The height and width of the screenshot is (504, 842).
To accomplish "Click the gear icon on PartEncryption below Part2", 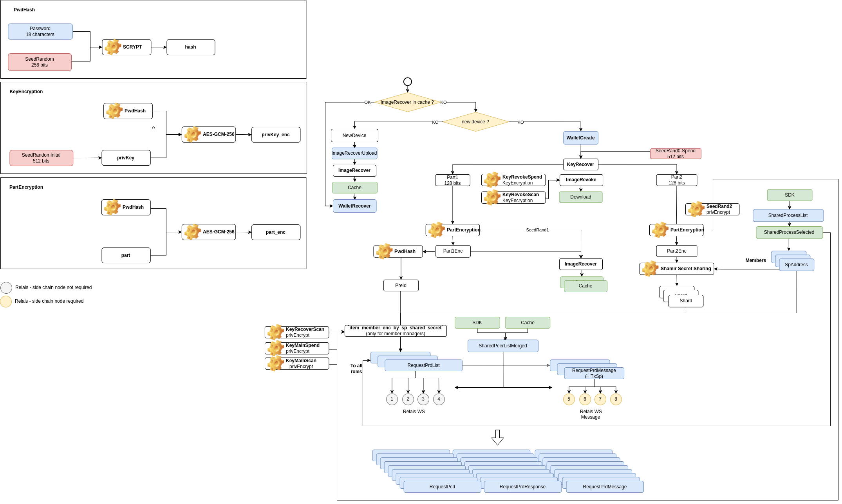I will click(x=660, y=230).
